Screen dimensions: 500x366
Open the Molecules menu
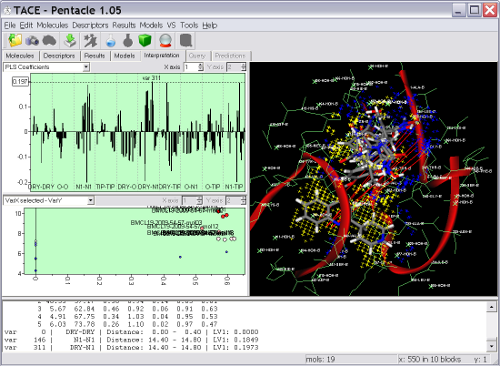(x=52, y=25)
